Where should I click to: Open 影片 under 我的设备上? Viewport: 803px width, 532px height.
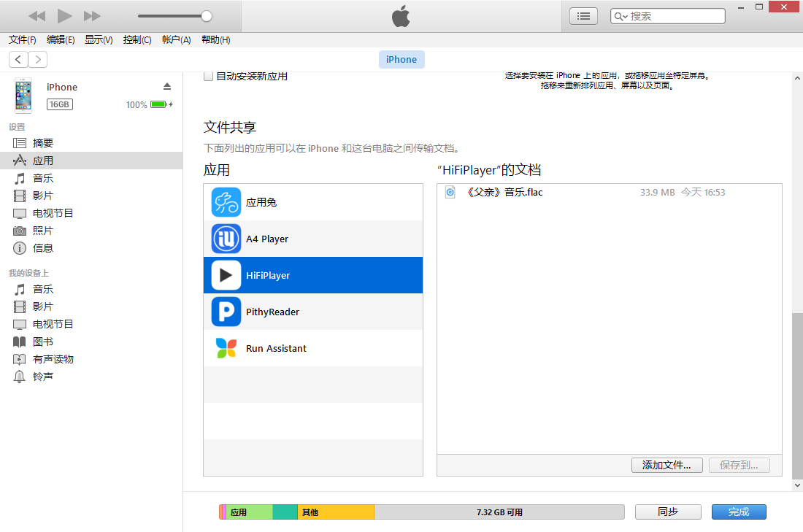tap(91, 307)
